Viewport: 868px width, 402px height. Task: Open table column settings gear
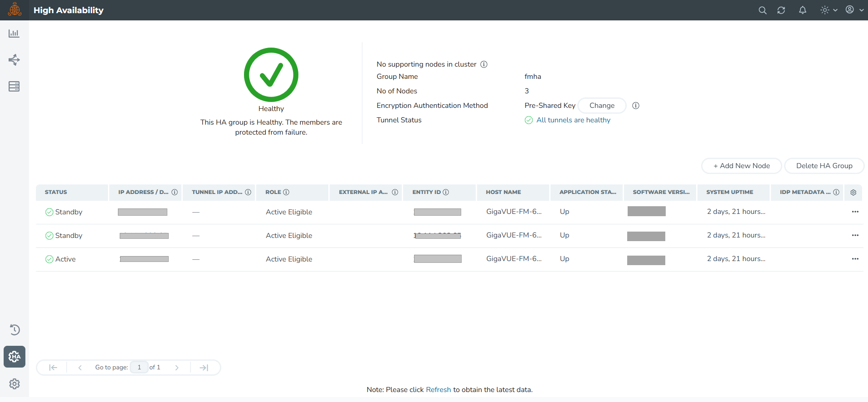click(x=853, y=193)
